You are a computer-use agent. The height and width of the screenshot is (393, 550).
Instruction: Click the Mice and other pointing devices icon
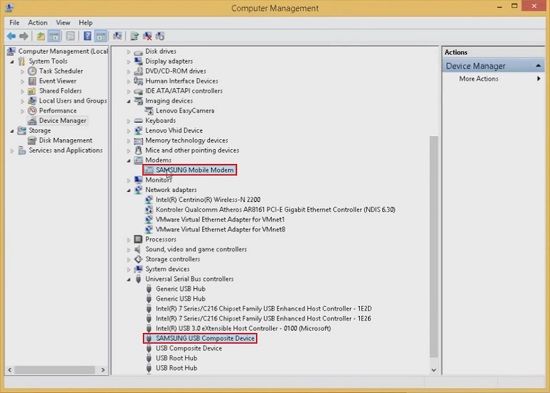(x=139, y=150)
